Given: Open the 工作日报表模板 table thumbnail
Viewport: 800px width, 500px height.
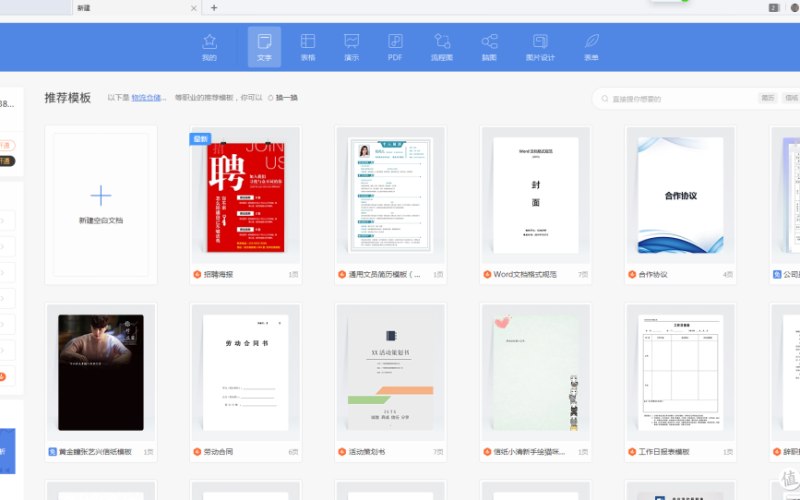Looking at the screenshot, I should click(681, 372).
